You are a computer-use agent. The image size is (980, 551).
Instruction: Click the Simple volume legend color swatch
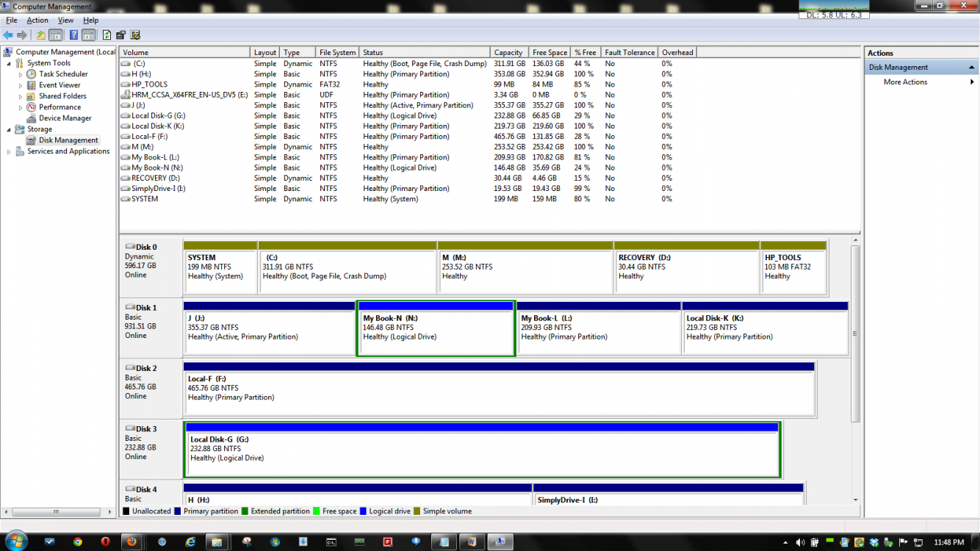[x=417, y=511]
